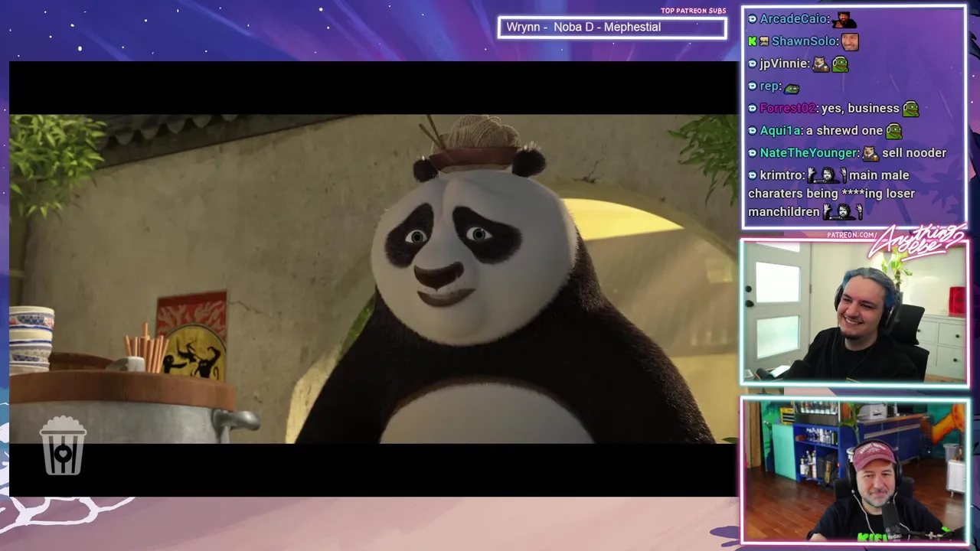Open Aqui1a's username in chat
Screen dimensions: 980x551
781,130
